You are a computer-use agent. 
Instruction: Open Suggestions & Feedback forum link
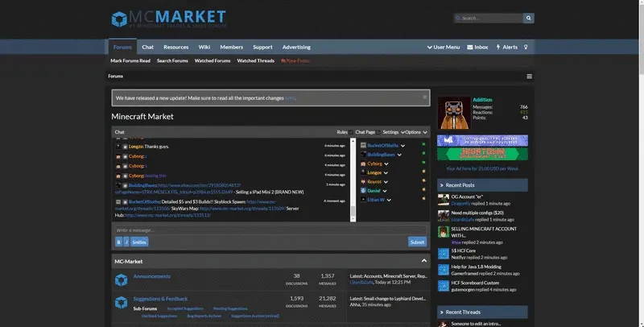coord(160,299)
